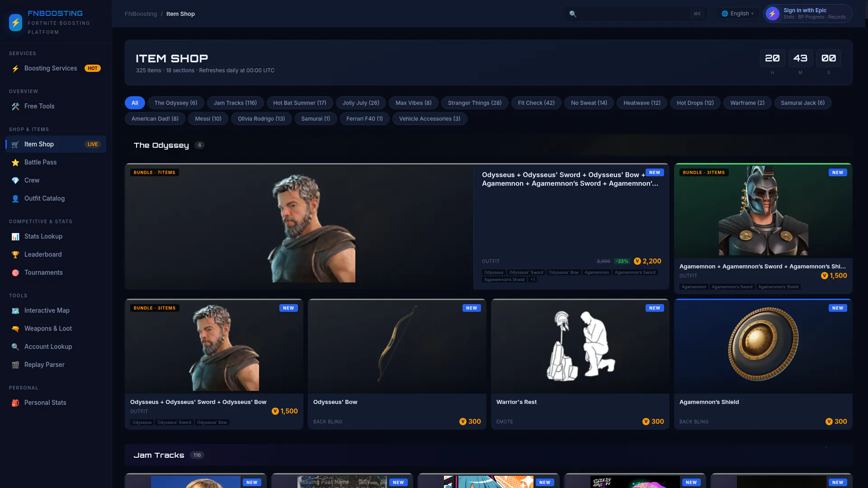Show the Fit Check (42) section
This screenshot has height=488, width=868.
pyautogui.click(x=536, y=103)
